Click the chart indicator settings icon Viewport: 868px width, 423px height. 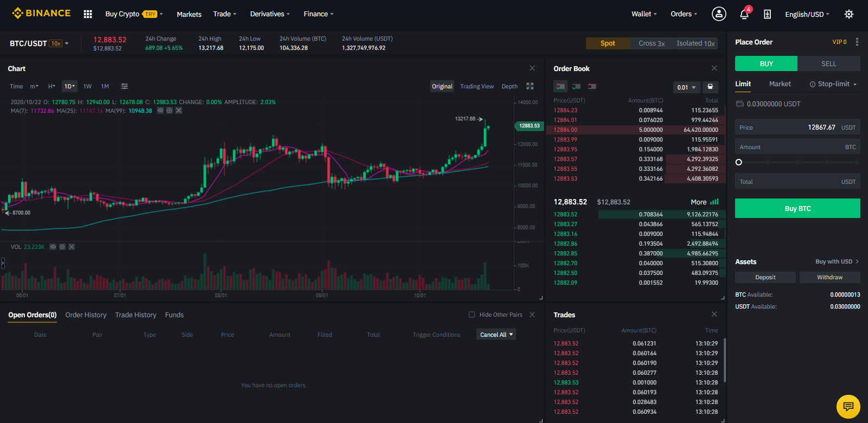pyautogui.click(x=124, y=86)
